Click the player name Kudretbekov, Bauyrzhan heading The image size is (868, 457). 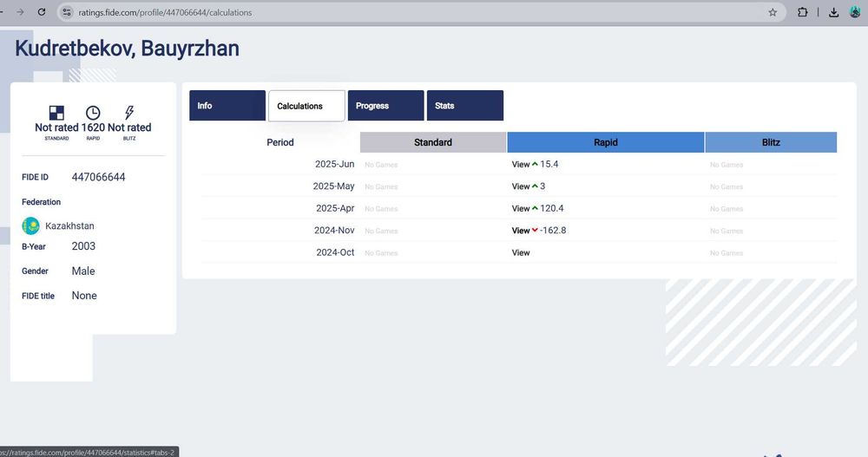(128, 49)
